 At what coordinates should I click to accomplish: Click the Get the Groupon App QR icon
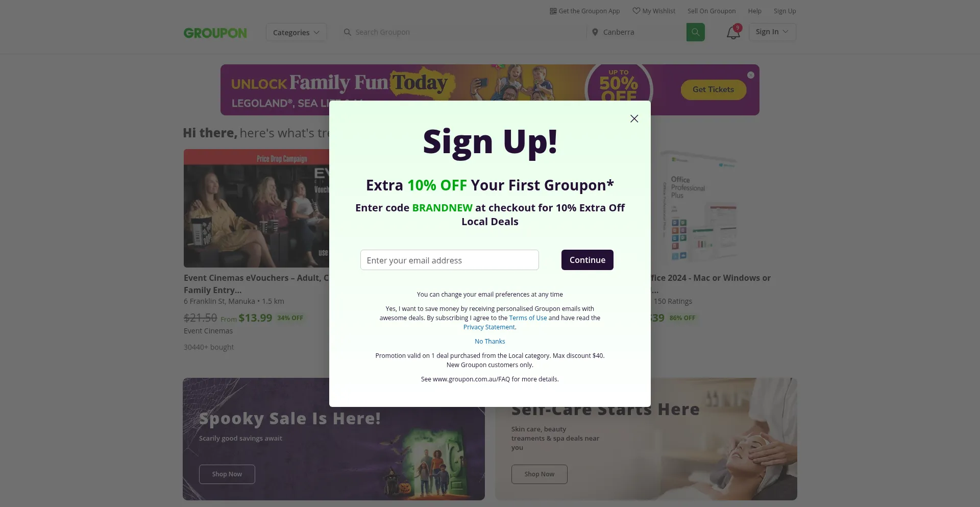[553, 11]
